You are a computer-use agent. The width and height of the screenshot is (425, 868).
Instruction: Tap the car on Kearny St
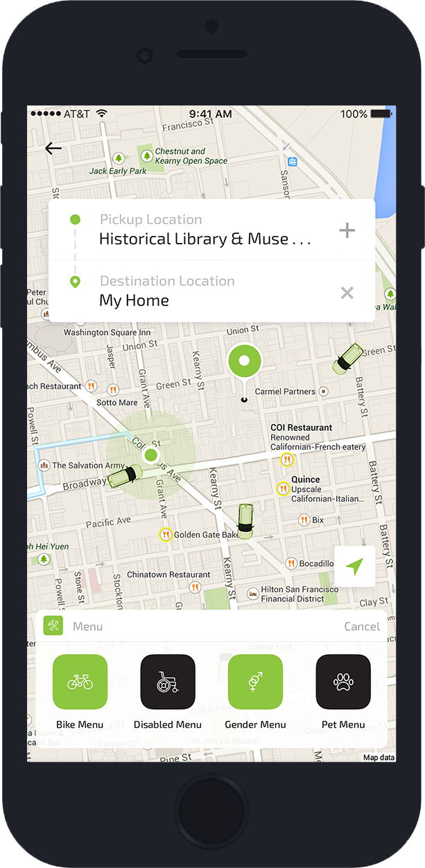pos(245,520)
